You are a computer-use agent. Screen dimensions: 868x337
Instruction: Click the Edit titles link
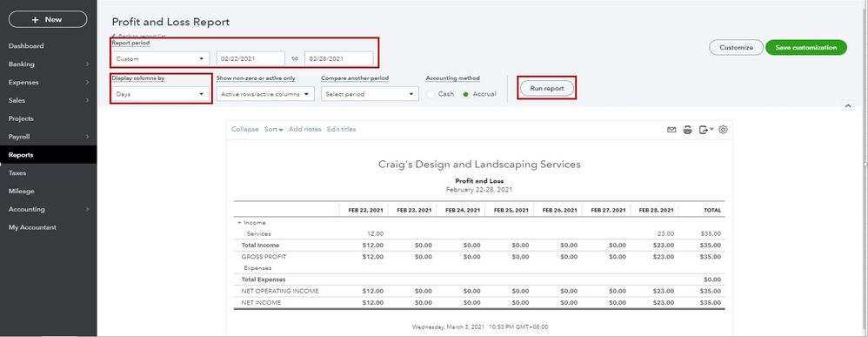(x=342, y=129)
